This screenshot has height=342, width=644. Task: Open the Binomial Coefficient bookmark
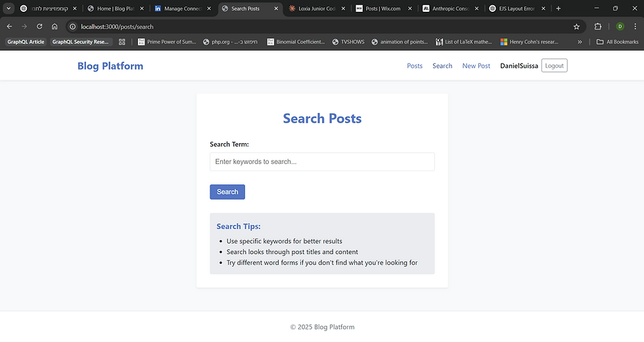296,42
